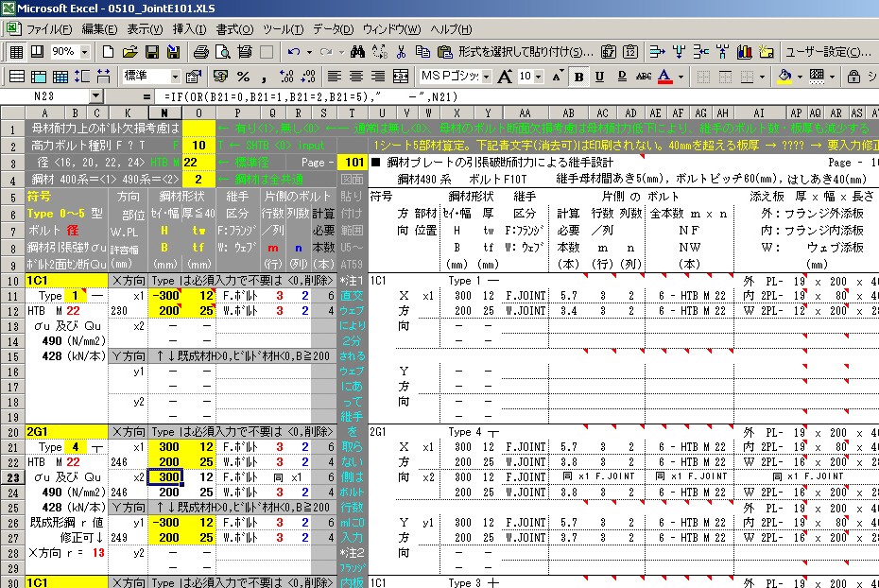
Task: Open the ヘルプ(H) menu
Action: point(451,29)
